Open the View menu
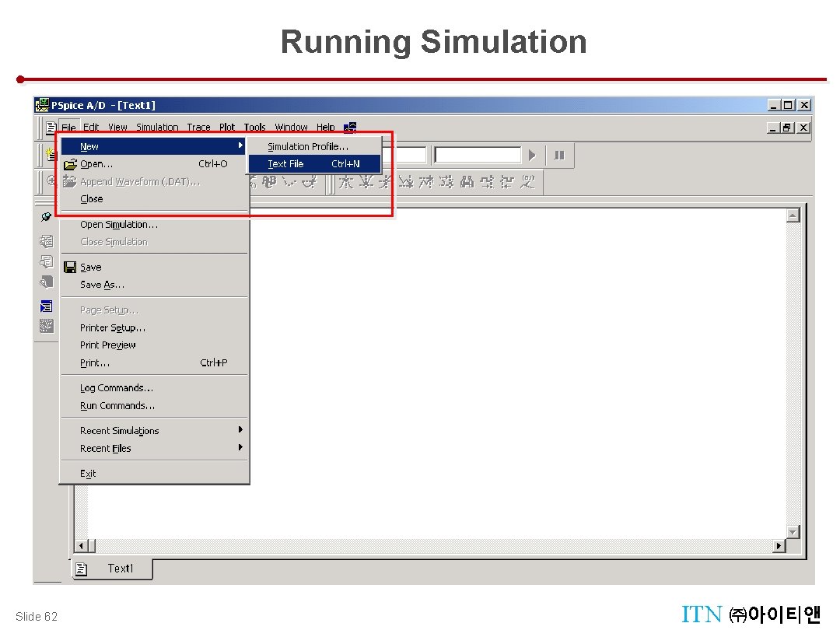The height and width of the screenshot is (630, 840). [x=118, y=128]
